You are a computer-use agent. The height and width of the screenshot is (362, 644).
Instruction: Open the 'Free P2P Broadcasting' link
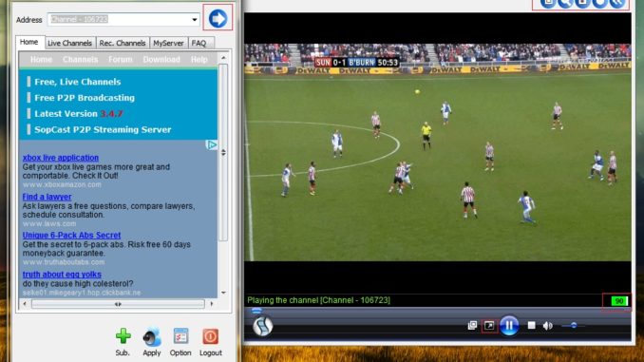[x=85, y=98]
